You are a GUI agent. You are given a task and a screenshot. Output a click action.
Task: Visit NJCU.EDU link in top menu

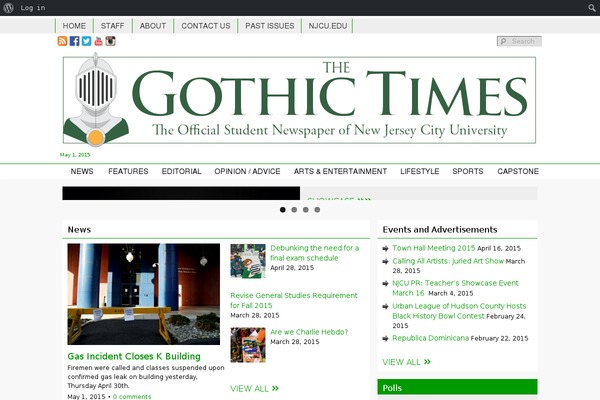(x=328, y=26)
